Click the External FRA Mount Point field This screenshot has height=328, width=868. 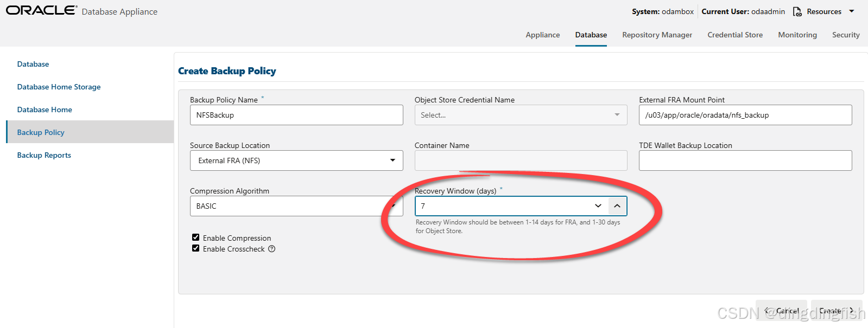(745, 115)
